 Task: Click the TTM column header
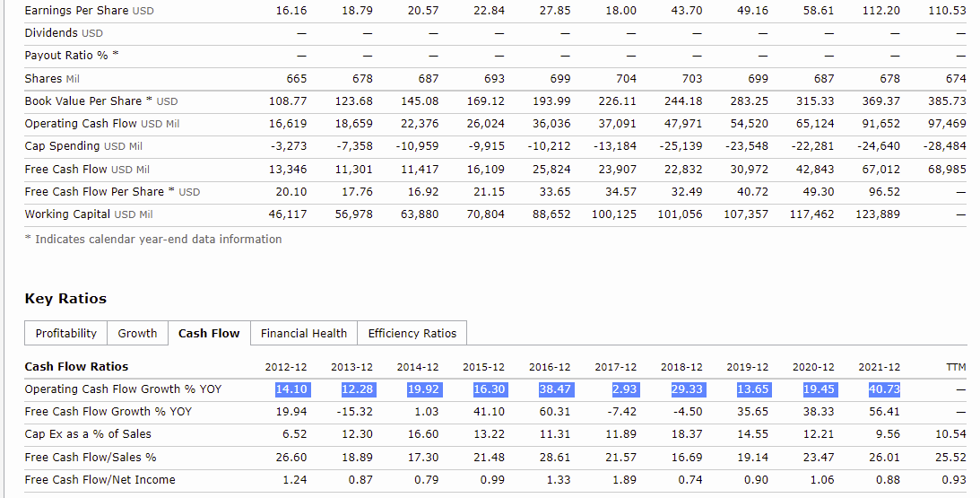pyautogui.click(x=955, y=366)
